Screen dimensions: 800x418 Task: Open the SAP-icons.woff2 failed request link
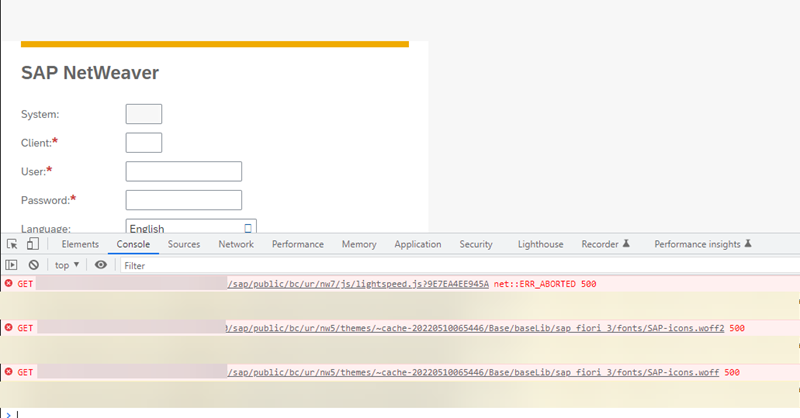click(474, 328)
